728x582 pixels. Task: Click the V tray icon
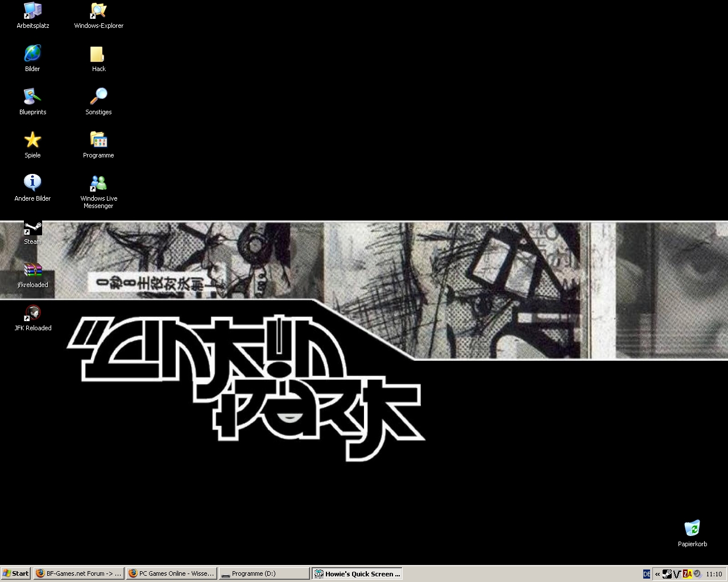pos(677,574)
